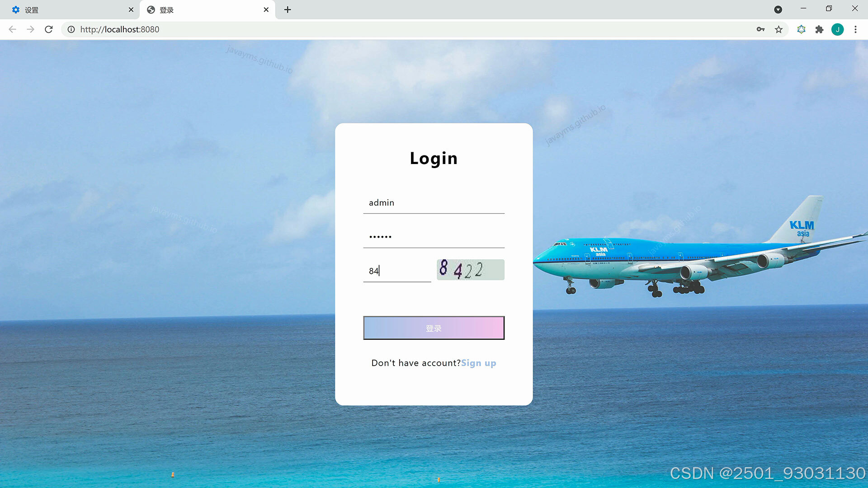
Task: Open the Vue devtools extension icon
Action: coord(801,29)
